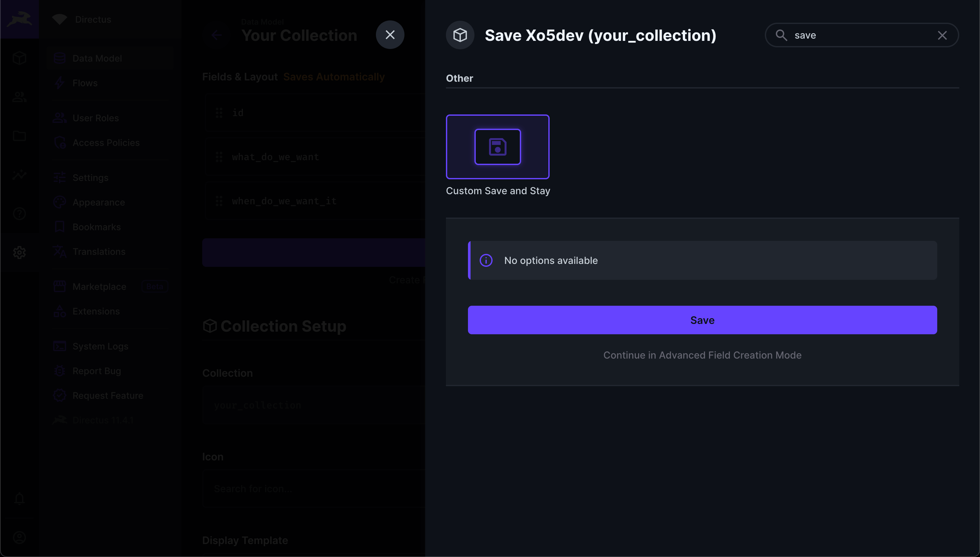
Task: Click the what_do_we_want field row
Action: coord(313,157)
